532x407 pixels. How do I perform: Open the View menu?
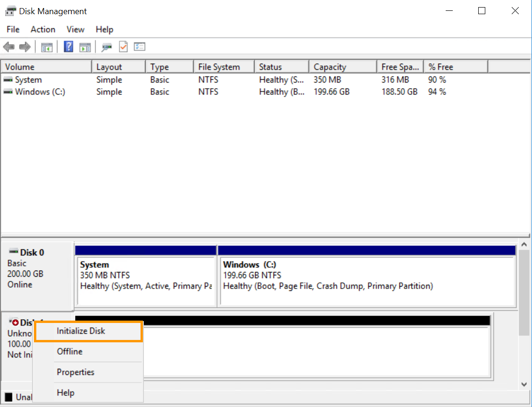(x=75, y=29)
